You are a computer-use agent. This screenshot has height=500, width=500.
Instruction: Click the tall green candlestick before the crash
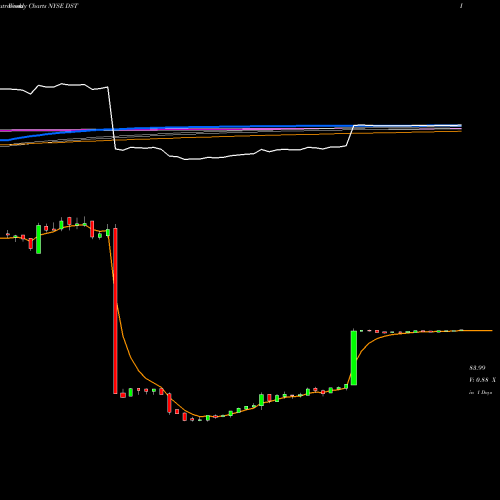(38, 239)
